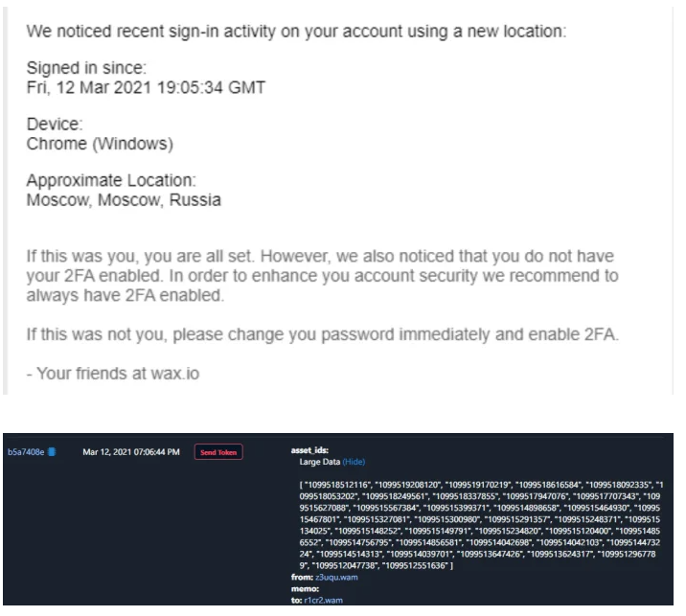This screenshot has width=686, height=616.
Task: Click the change password immediately sentence
Action: point(323,334)
